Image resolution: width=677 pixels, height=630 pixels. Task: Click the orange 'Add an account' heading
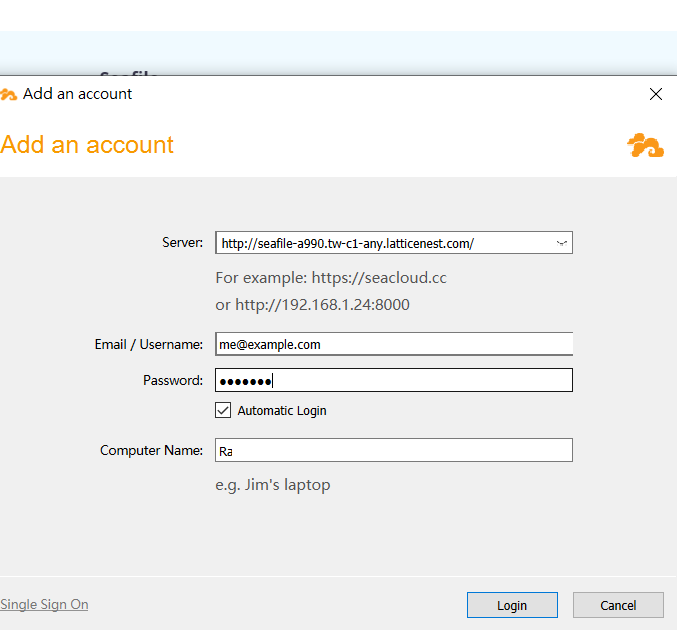click(87, 144)
